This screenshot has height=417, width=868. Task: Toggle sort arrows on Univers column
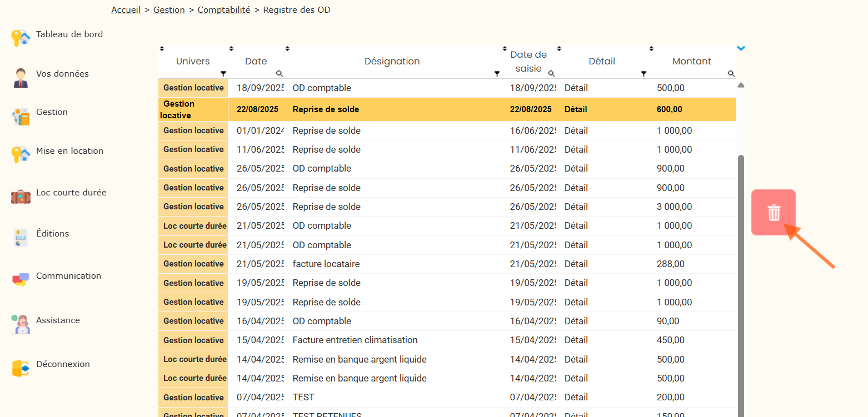point(162,49)
